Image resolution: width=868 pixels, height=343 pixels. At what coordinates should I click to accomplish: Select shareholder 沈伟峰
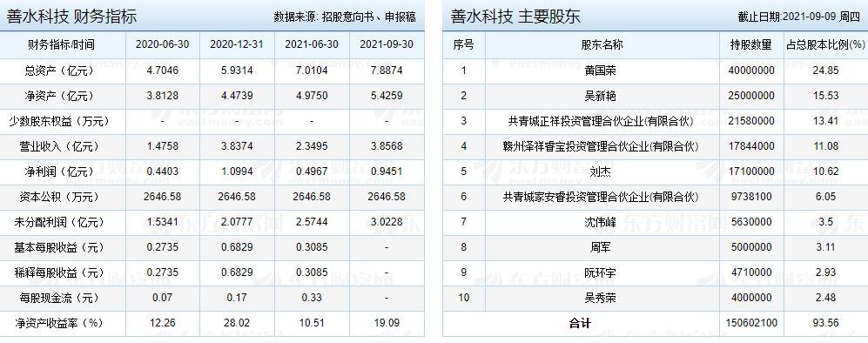tap(600, 222)
